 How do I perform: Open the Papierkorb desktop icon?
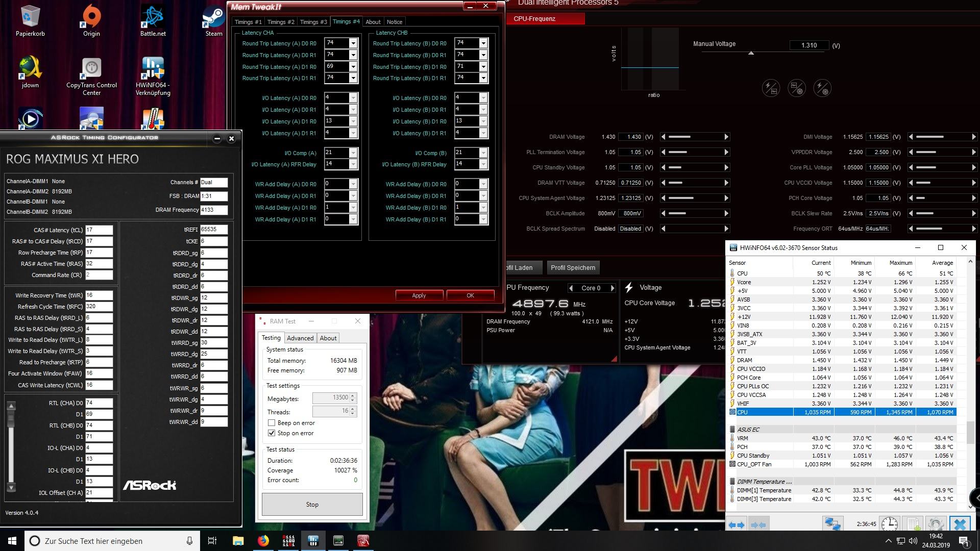click(x=30, y=20)
